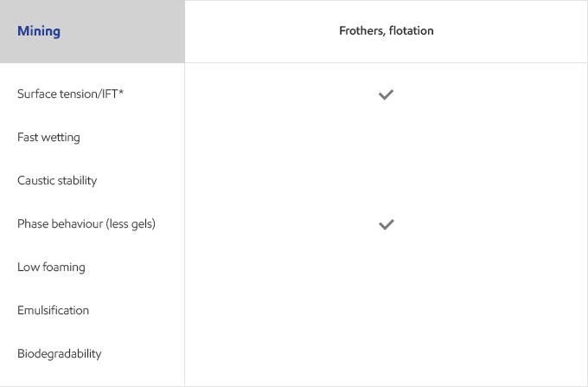The width and height of the screenshot is (588, 387).
Task: Click the empty Emulsification cell under Frothers
Action: [x=387, y=311]
